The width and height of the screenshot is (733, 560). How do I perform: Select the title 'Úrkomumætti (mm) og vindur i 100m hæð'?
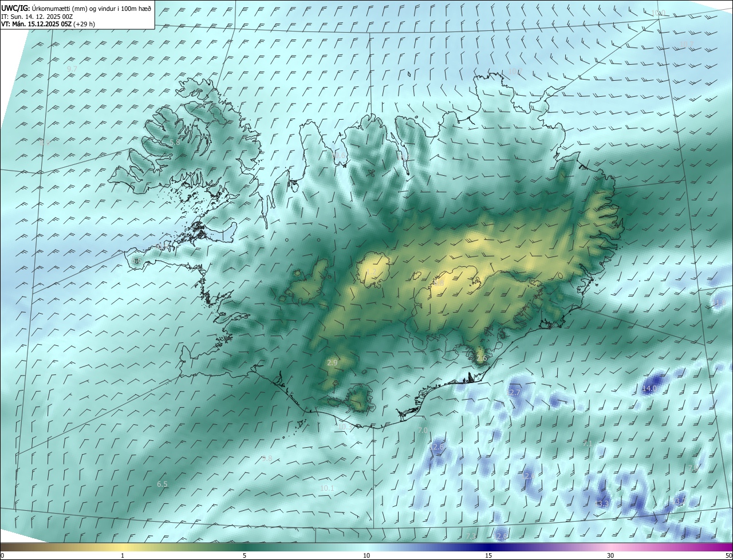92,9
